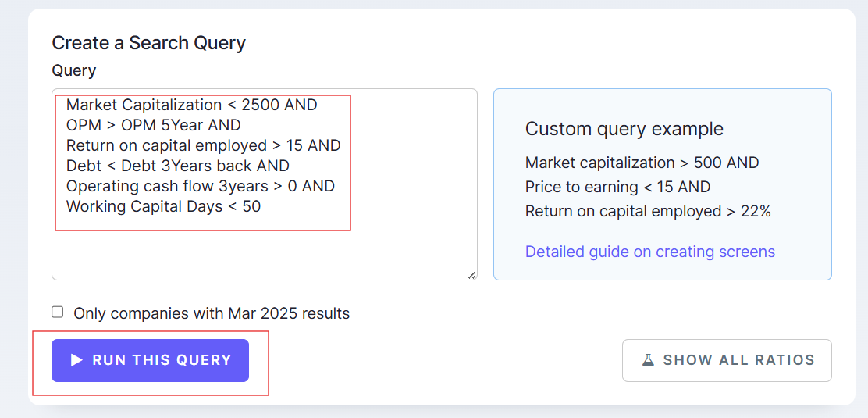Click example text 'Market capitalization > 500 AND'
Viewport: 868px width, 418px height.
(x=642, y=163)
